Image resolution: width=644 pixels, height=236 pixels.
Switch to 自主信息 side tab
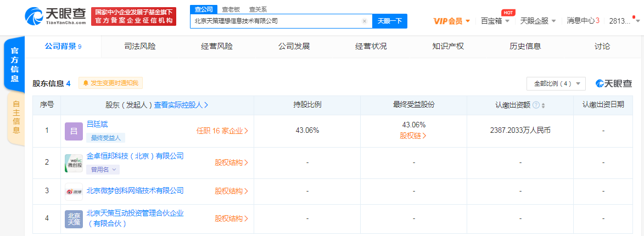point(16,118)
